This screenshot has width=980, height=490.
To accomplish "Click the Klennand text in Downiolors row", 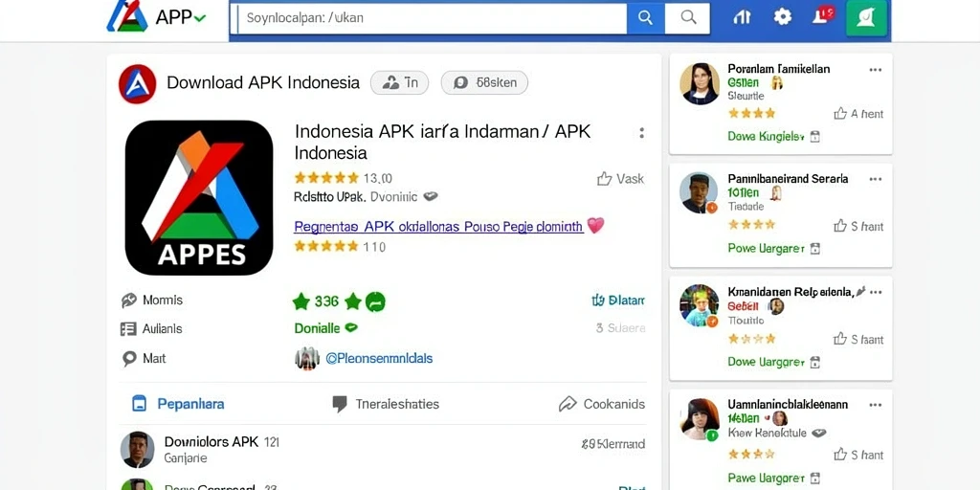I will (x=613, y=444).
